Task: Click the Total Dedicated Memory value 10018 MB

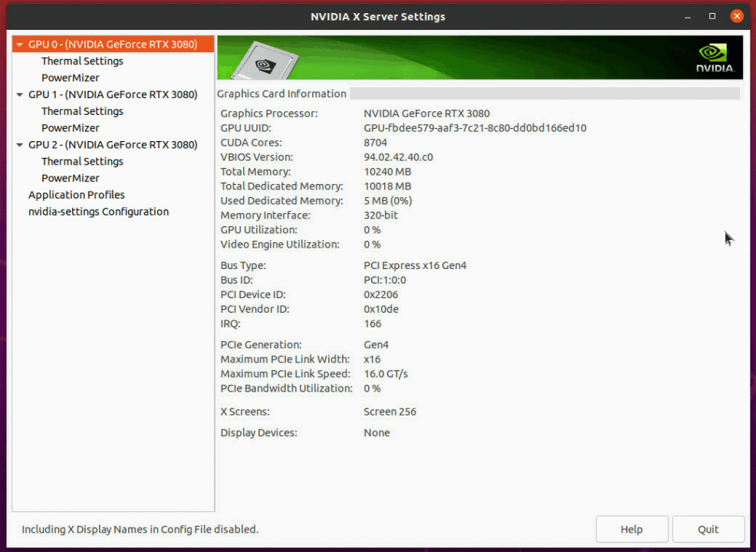Action: point(388,186)
